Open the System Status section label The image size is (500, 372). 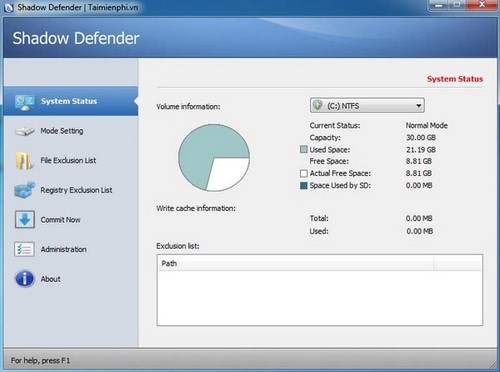(69, 101)
